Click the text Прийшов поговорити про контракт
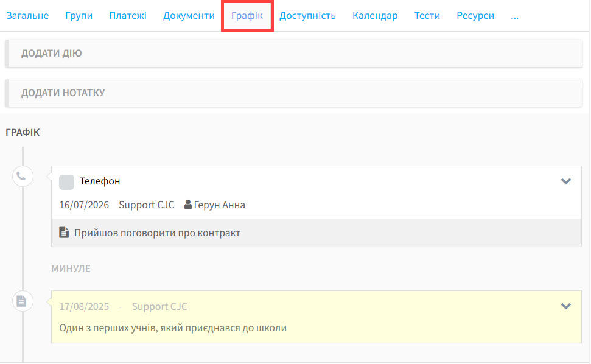Viewport: 591px width, 364px height. pyautogui.click(x=157, y=233)
